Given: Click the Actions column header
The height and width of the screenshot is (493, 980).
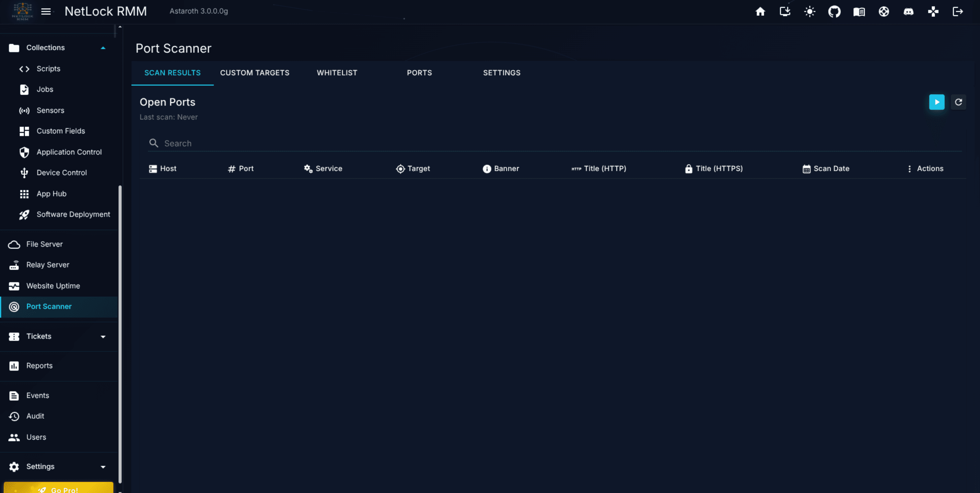Looking at the screenshot, I should pos(925,168).
